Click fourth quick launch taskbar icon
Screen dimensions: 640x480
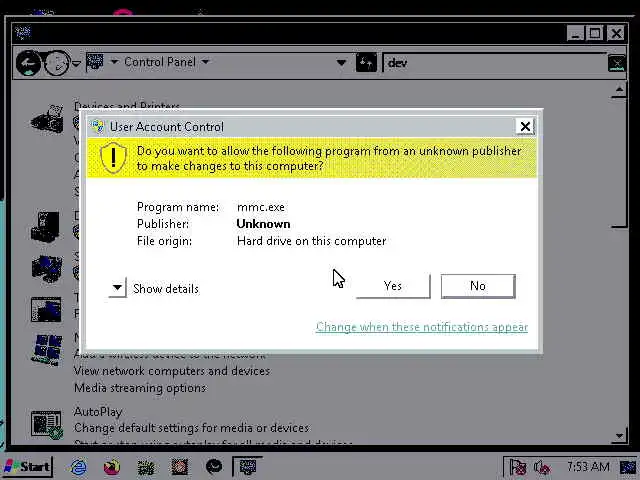click(x=179, y=467)
